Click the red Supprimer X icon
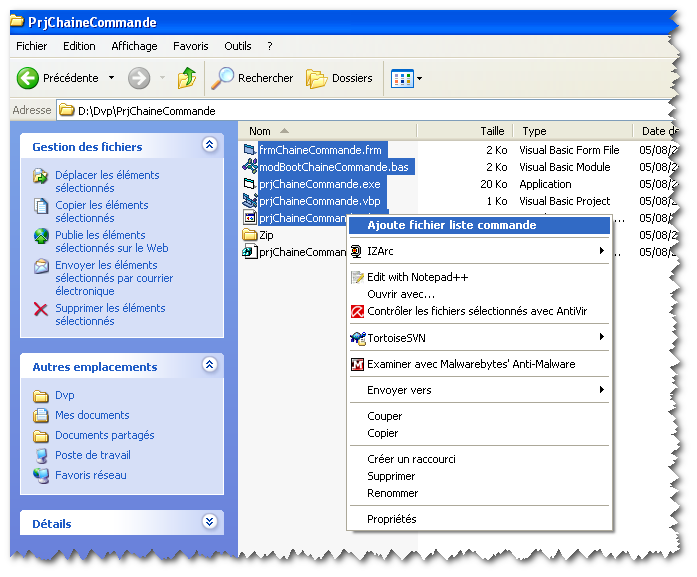 click(x=41, y=309)
